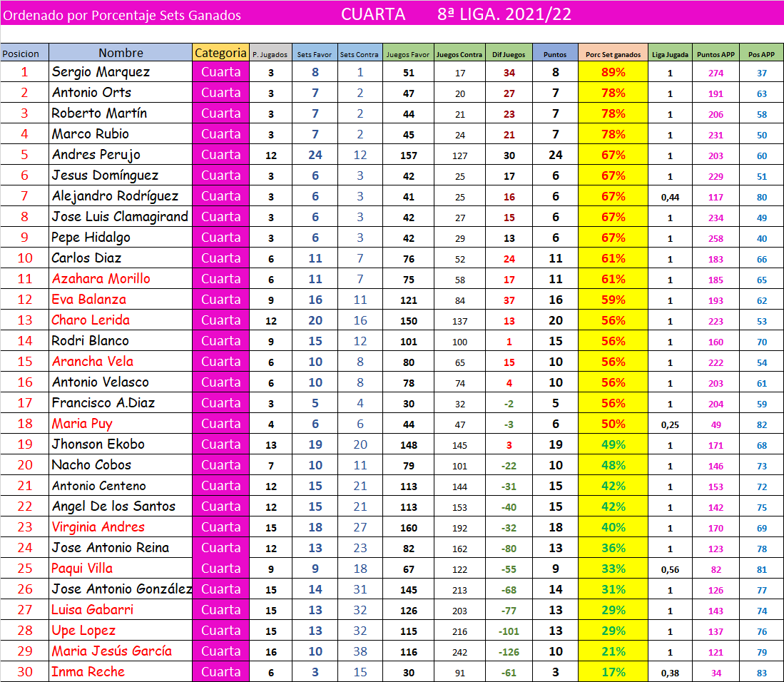Image resolution: width=784 pixels, height=682 pixels.
Task: Click the 50% cell for Maria Puy
Action: click(613, 424)
